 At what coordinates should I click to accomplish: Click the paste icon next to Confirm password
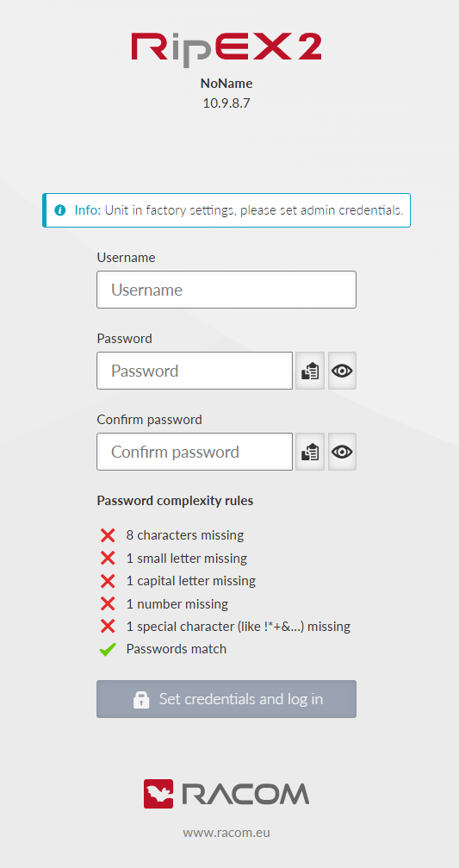tap(310, 452)
